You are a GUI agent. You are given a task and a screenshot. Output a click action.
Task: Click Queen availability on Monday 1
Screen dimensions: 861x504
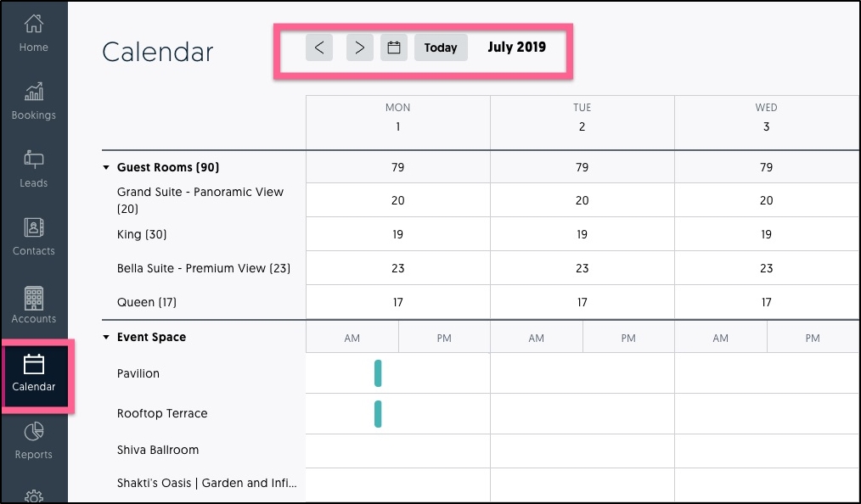point(397,302)
